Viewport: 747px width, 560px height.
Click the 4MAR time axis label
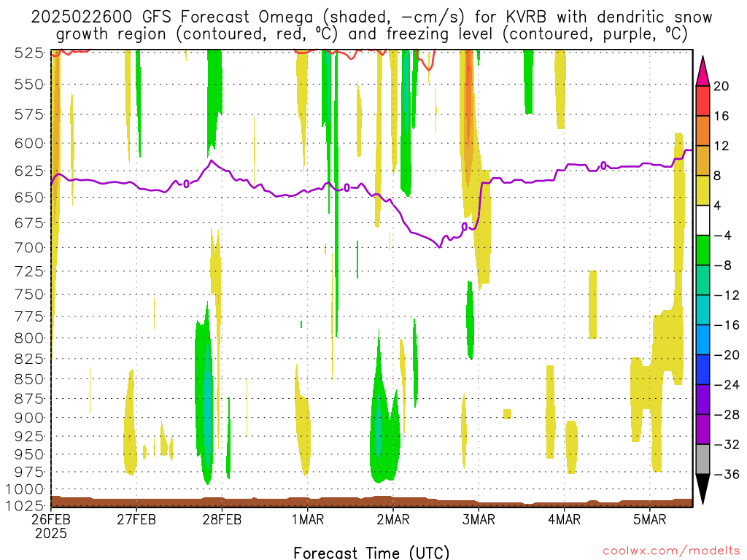(564, 519)
